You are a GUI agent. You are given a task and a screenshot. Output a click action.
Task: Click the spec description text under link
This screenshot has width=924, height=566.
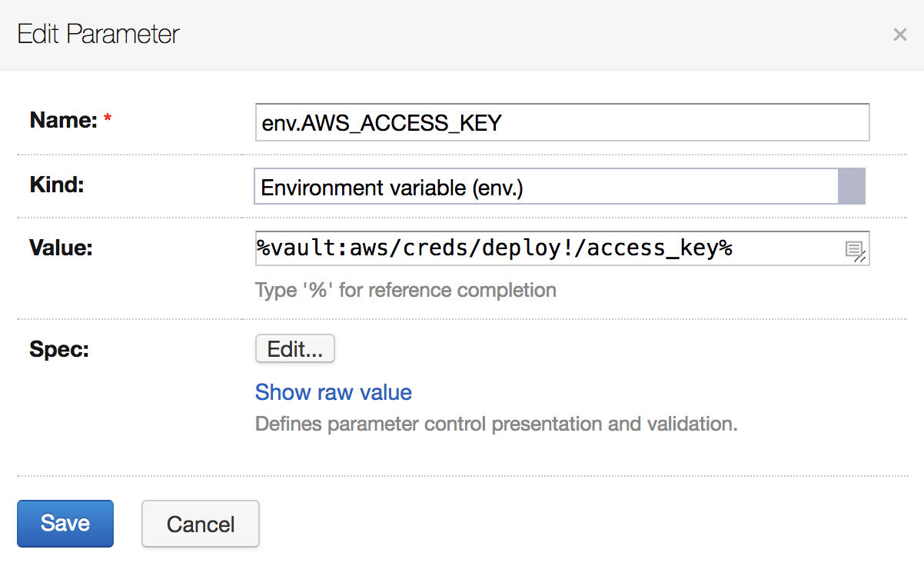pyautogui.click(x=497, y=424)
